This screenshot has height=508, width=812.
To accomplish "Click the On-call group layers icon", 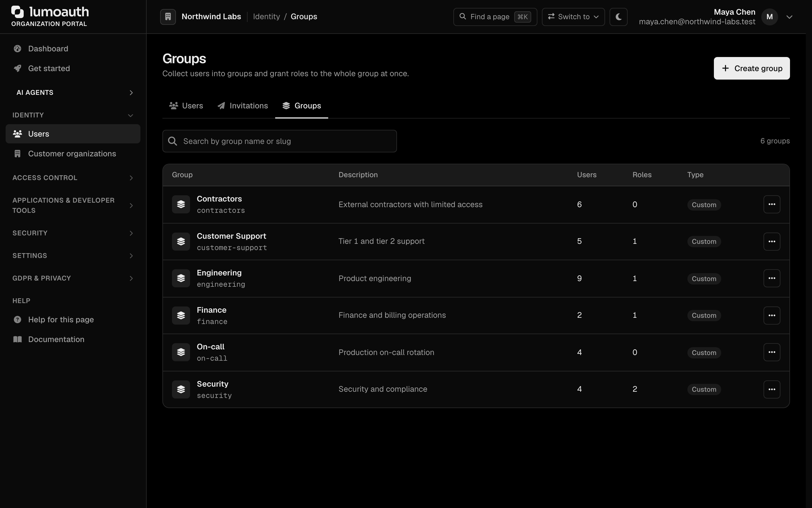I will 181,352.
